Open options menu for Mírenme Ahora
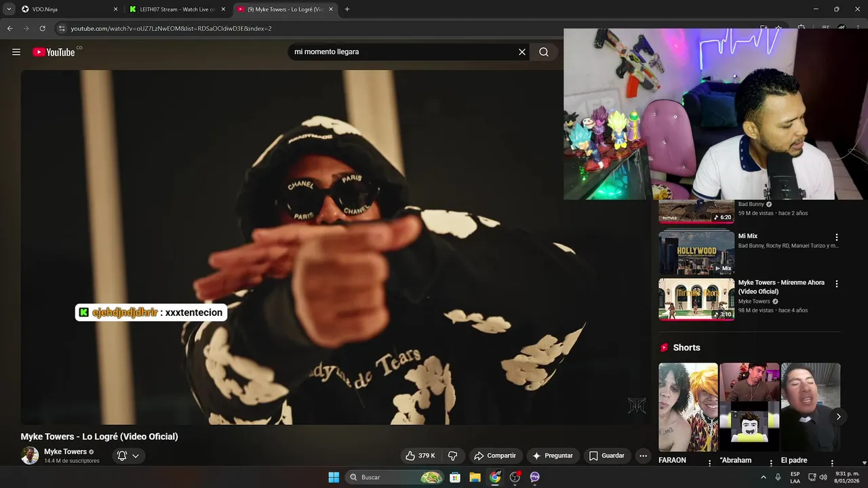Viewport: 868px width, 488px height. [836, 284]
